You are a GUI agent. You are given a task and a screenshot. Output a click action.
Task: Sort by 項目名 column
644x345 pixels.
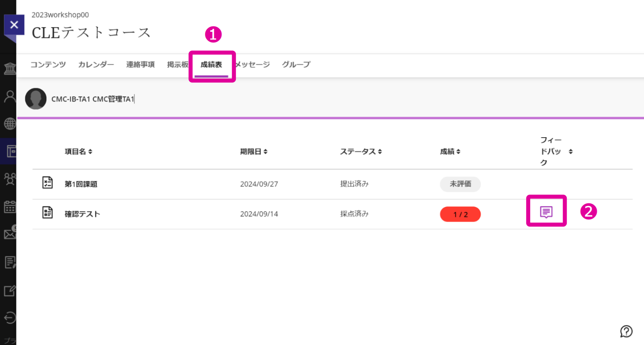[78, 151]
